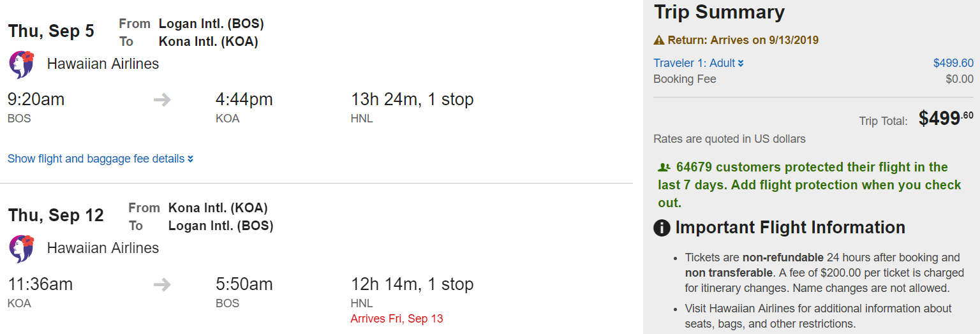Open the Show flight and baggage fee details link
Image resolution: width=980 pixels, height=334 pixels.
pos(96,159)
